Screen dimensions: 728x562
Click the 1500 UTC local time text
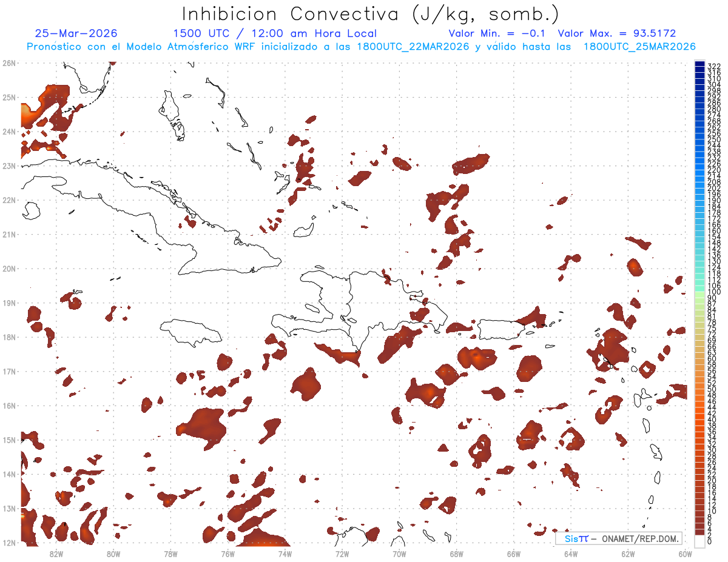pos(275,33)
